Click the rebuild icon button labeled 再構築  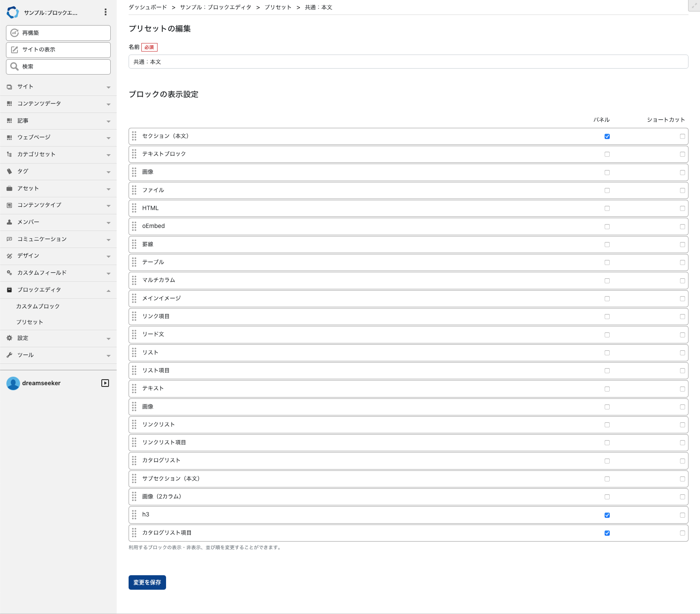pyautogui.click(x=58, y=33)
